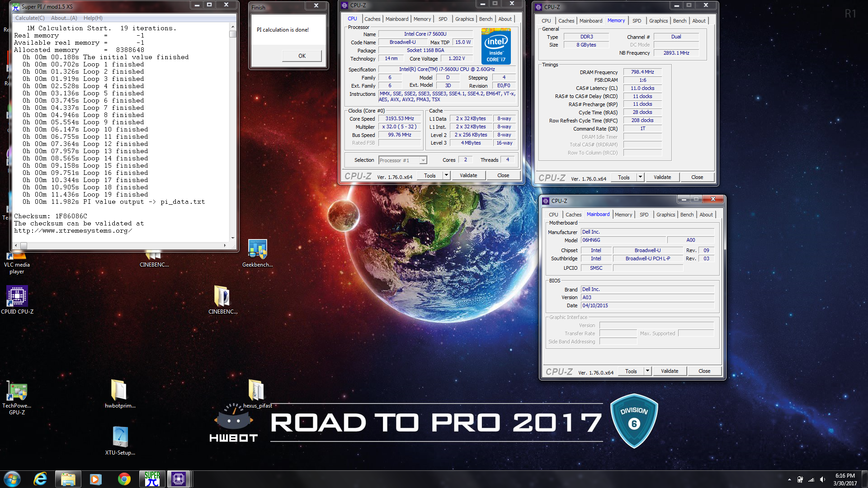
Task: Click CPU-Z Mainboard window title icon
Action: (x=546, y=201)
